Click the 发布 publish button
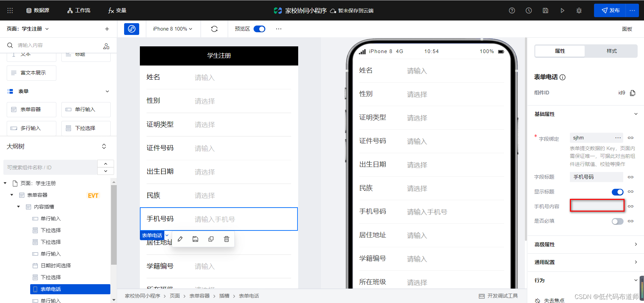The width and height of the screenshot is (644, 303). pos(610,10)
